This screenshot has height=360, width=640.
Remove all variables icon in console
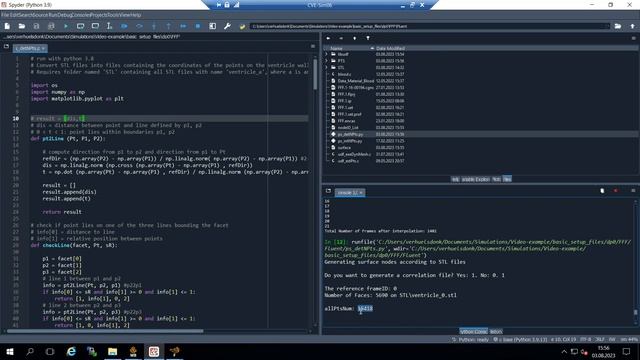[x=602, y=191]
